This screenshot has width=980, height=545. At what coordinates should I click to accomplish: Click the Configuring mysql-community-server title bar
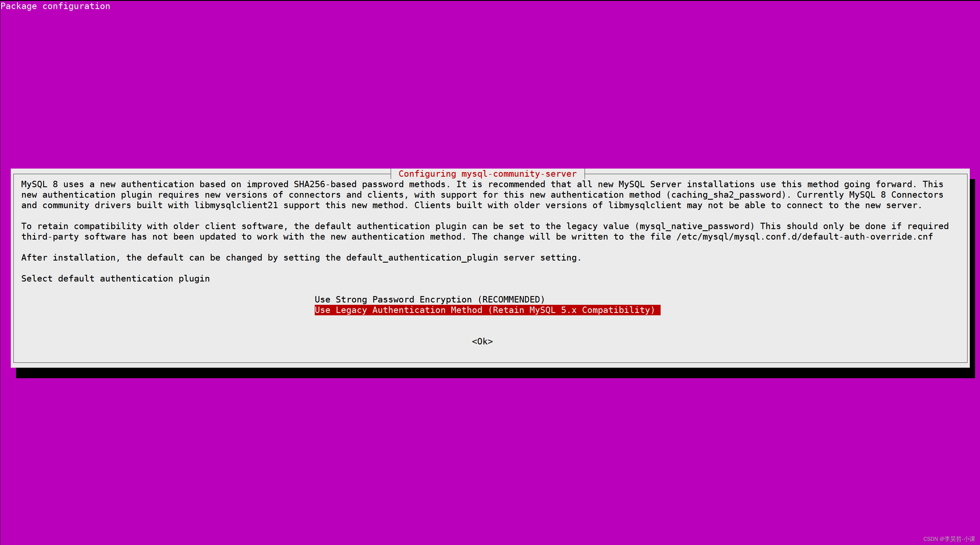(x=487, y=174)
